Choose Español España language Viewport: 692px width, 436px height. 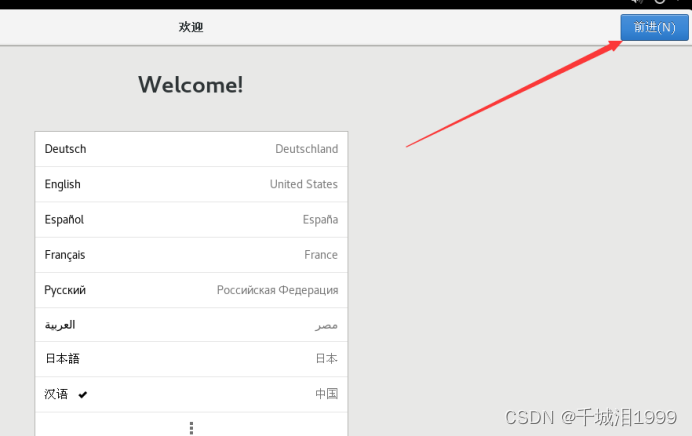point(191,220)
